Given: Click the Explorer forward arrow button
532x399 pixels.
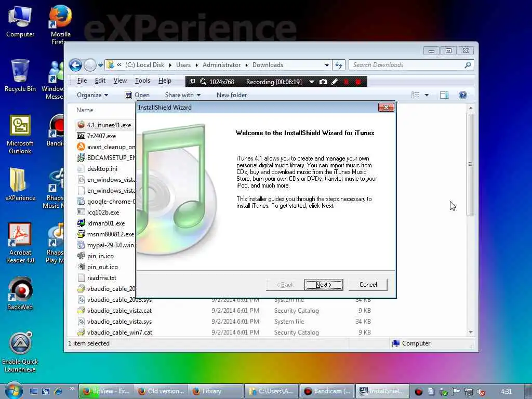Looking at the screenshot, I should pyautogui.click(x=90, y=65).
